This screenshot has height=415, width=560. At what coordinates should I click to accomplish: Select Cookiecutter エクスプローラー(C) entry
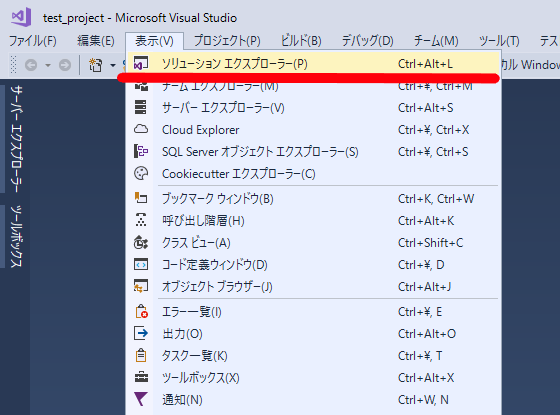[314, 174]
